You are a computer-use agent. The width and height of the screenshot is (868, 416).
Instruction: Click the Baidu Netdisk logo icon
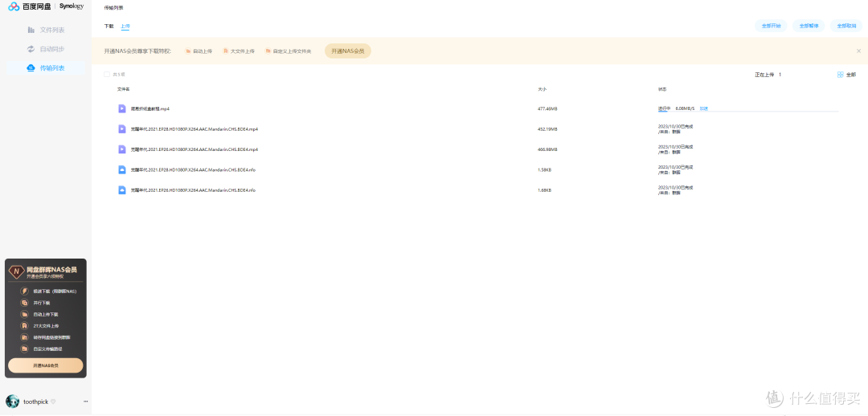click(14, 6)
